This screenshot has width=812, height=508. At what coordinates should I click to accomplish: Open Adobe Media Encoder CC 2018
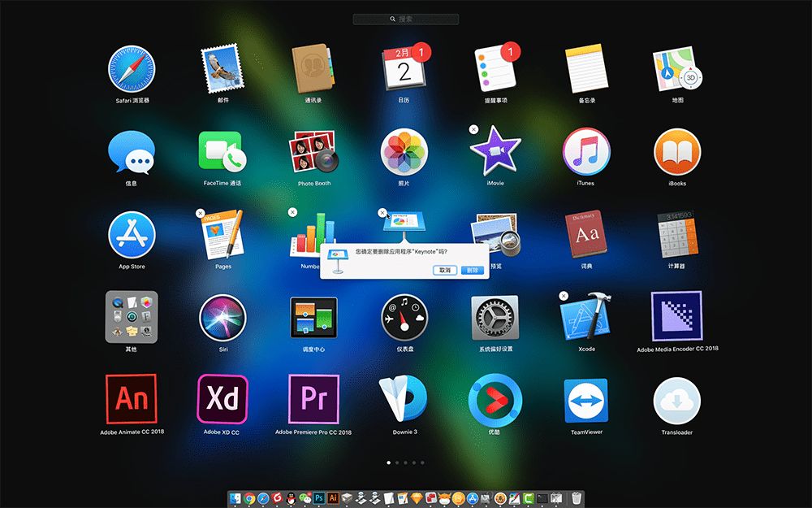click(x=677, y=316)
